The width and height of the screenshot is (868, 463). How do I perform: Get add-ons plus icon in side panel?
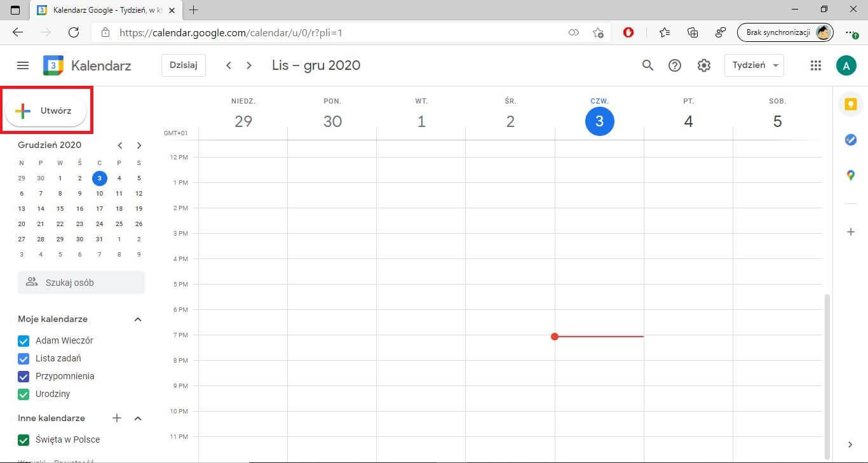click(x=851, y=232)
